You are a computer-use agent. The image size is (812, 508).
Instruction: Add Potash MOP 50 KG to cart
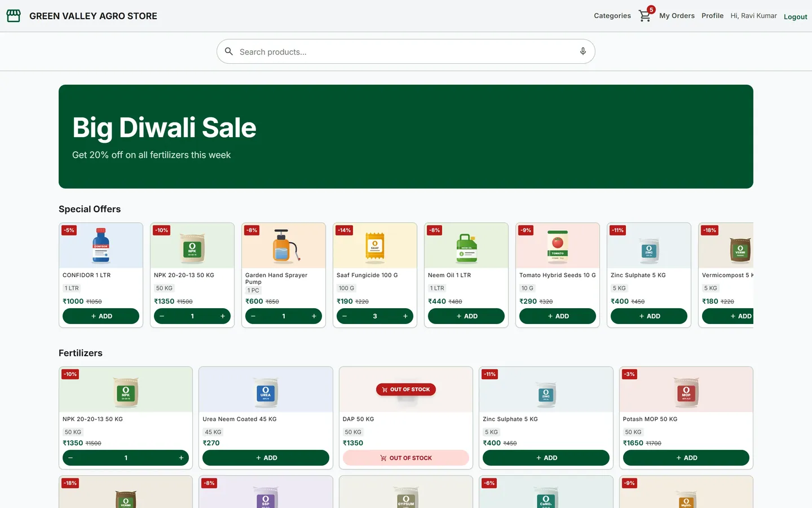(686, 458)
